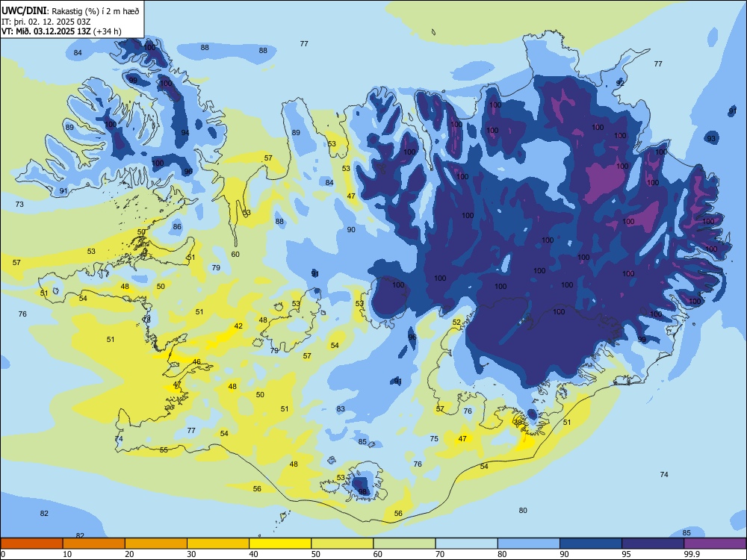Screen dimensions: 747x560
Task: Click the map value 46
Action: [196, 362]
